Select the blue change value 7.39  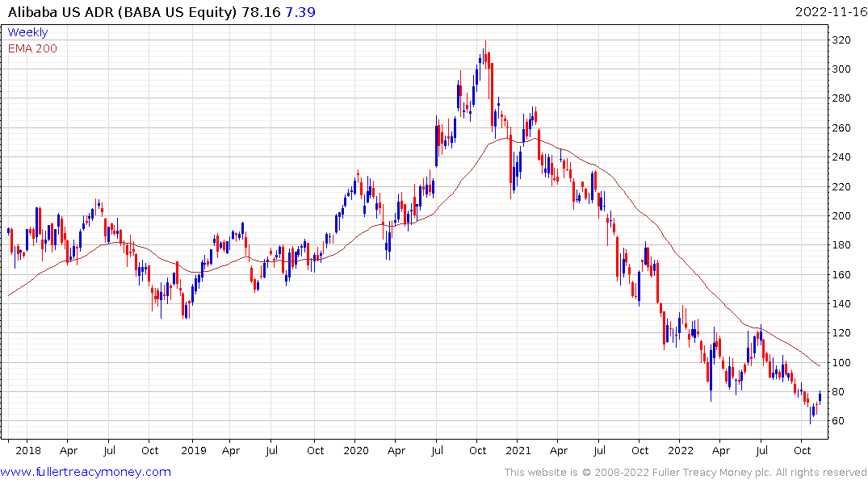click(x=300, y=11)
